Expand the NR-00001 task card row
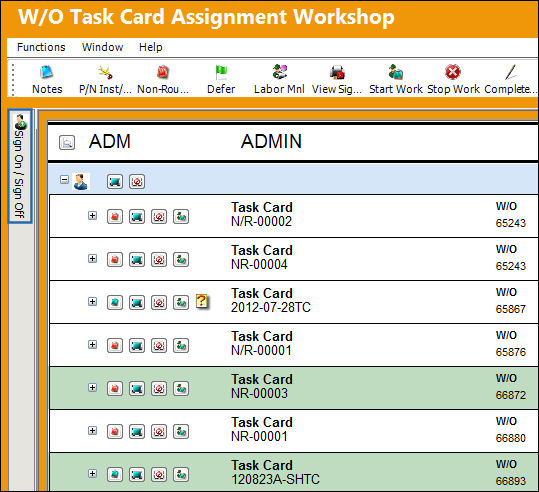Viewport: 539px width, 492px height. tap(92, 430)
